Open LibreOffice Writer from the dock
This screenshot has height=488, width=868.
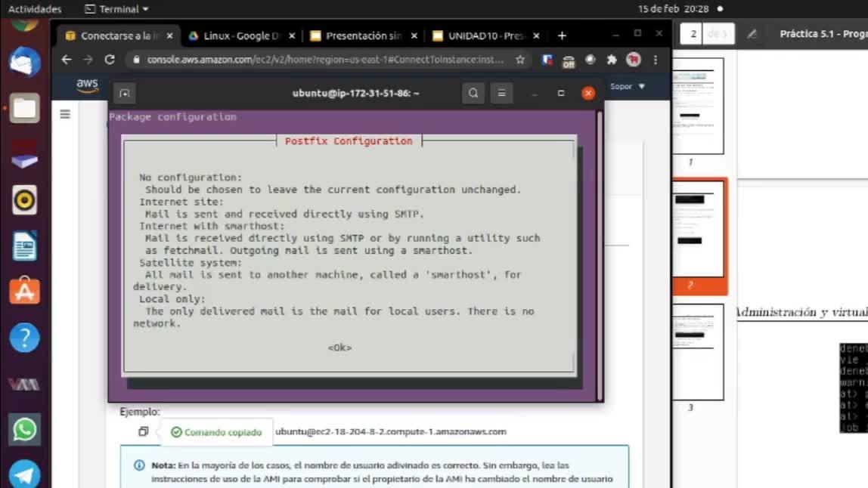tap(24, 246)
